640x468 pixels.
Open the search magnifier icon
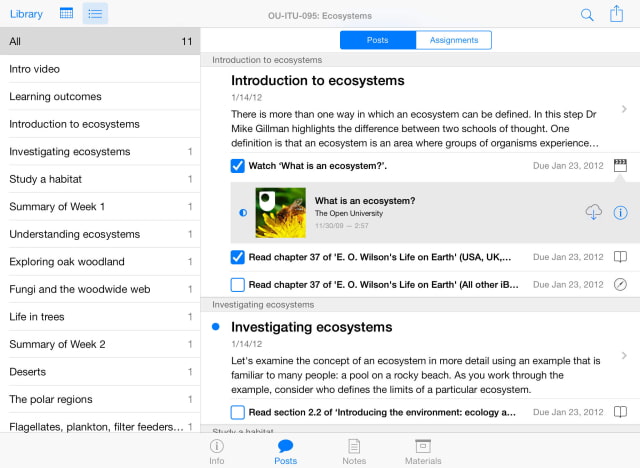[x=587, y=14]
